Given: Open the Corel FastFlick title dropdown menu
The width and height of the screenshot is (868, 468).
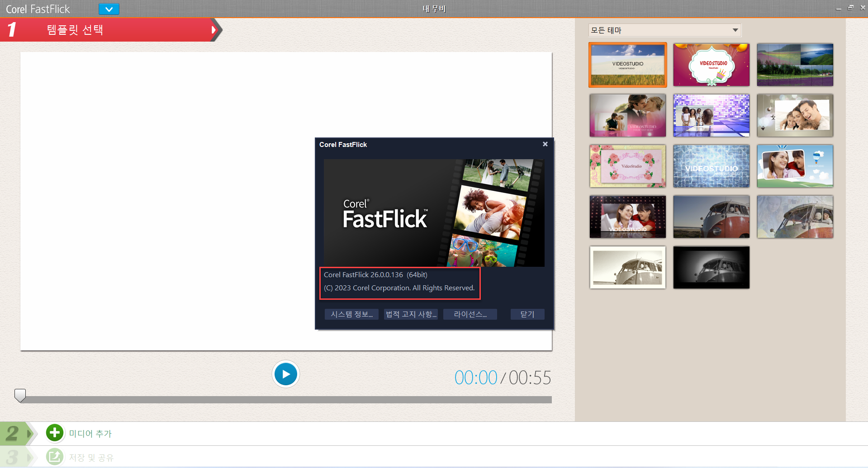Looking at the screenshot, I should click(x=109, y=9).
